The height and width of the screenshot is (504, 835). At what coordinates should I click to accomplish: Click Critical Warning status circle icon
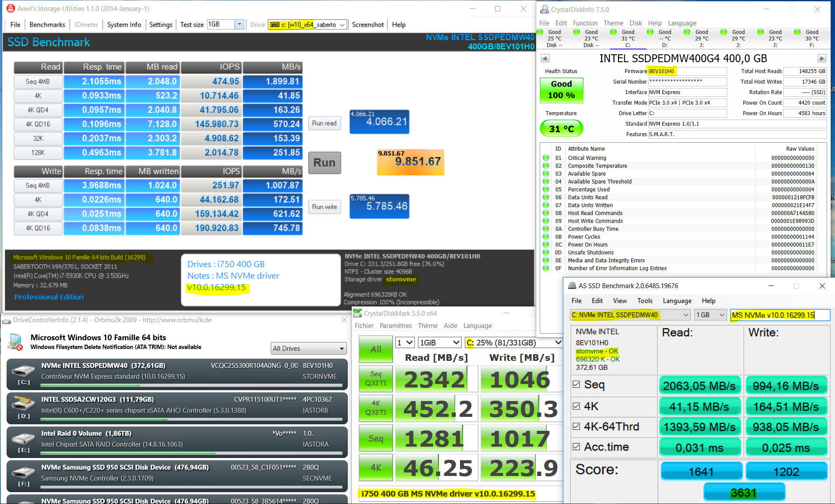pyautogui.click(x=546, y=158)
